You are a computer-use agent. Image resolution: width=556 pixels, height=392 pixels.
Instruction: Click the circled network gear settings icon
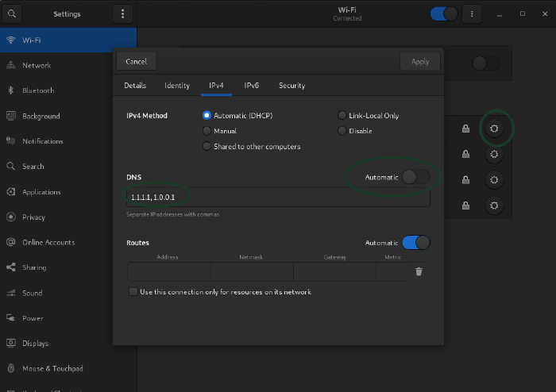[x=494, y=129]
